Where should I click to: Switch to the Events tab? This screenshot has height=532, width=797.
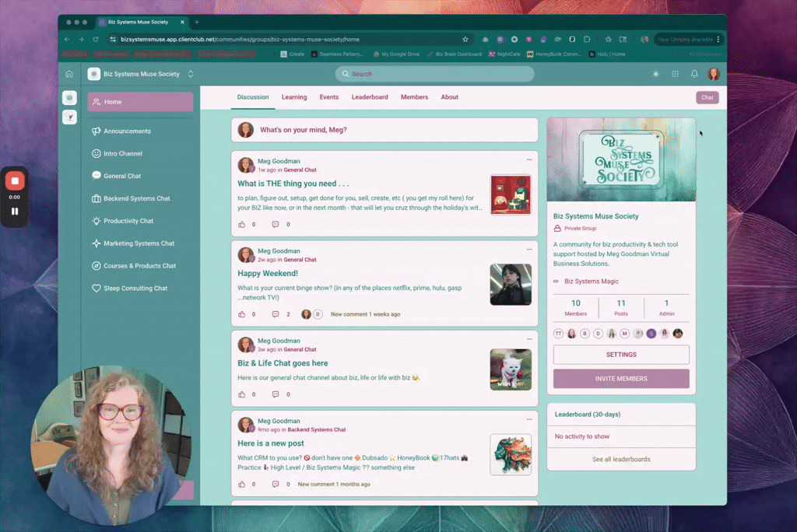(x=329, y=97)
